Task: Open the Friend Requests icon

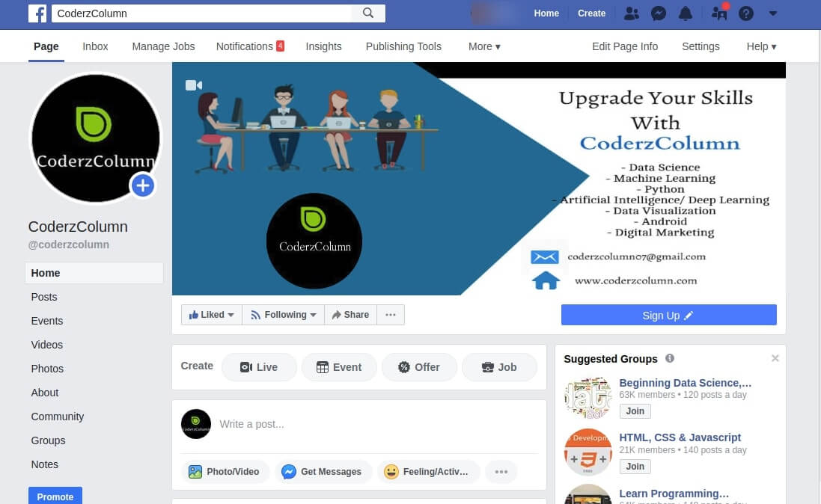Action: pyautogui.click(x=632, y=13)
